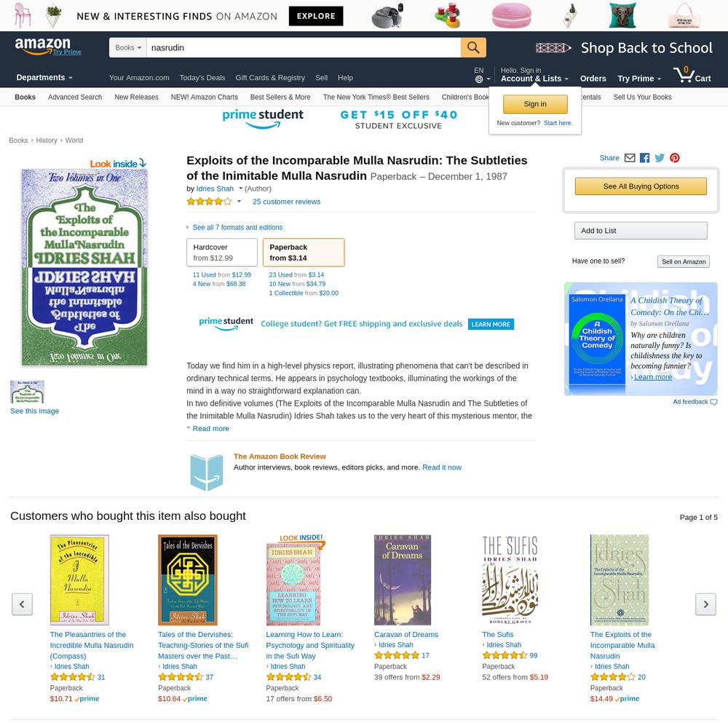
Task: Go to previous carousel page arrow
Action: coord(22,604)
